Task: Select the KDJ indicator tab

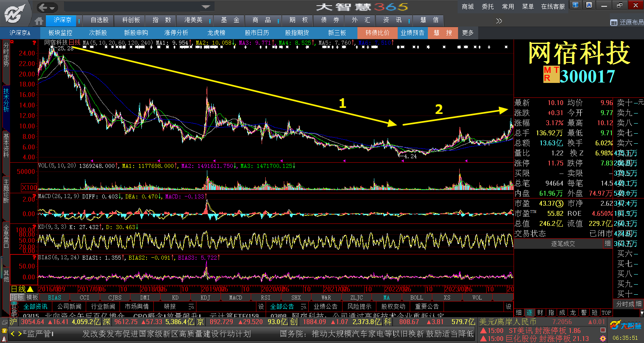Action: [x=205, y=298]
